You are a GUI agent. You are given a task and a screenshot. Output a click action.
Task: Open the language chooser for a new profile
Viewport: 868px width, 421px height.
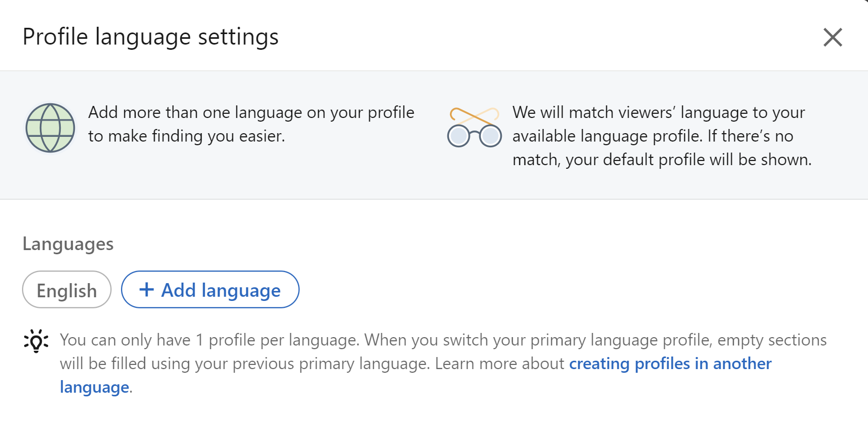point(210,289)
